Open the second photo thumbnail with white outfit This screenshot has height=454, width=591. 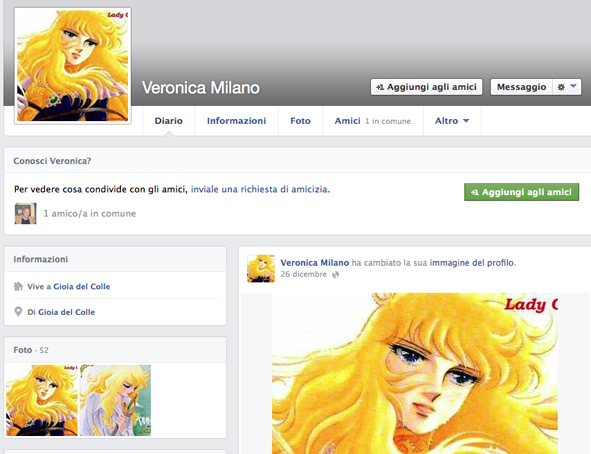pyautogui.click(x=115, y=400)
